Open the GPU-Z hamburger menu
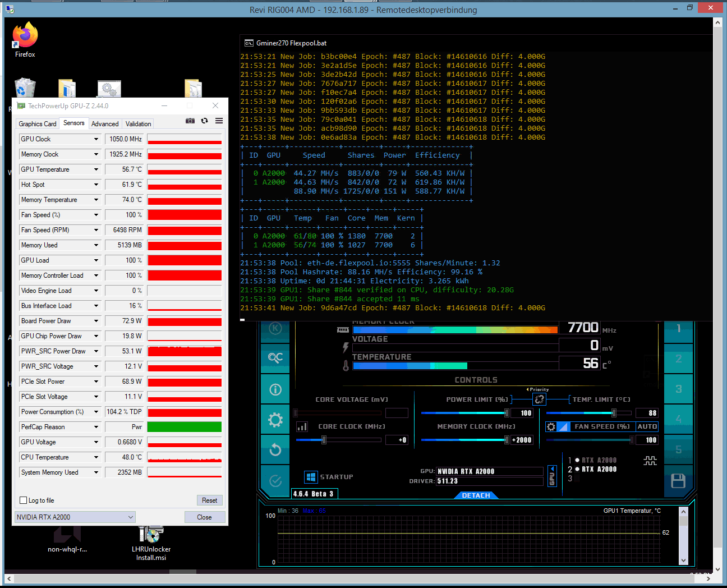The height and width of the screenshot is (588, 727). coord(219,121)
